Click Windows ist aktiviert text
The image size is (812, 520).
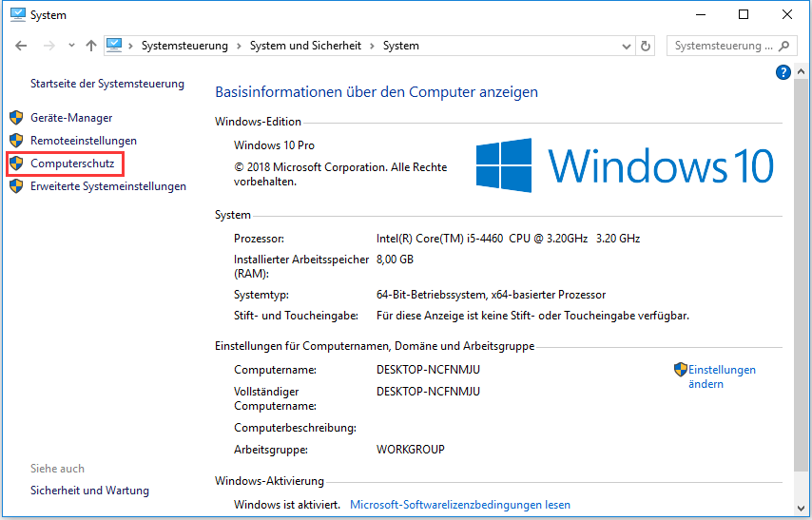click(x=287, y=505)
